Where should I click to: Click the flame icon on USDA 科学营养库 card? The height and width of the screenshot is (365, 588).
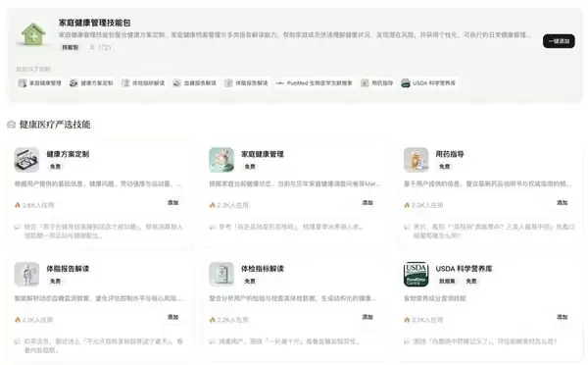point(407,320)
